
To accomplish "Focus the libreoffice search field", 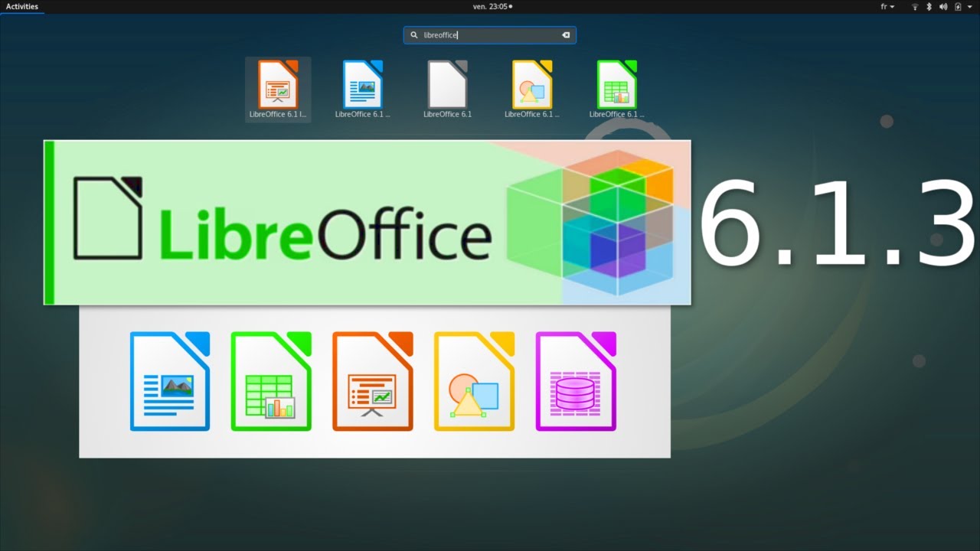I will [490, 35].
